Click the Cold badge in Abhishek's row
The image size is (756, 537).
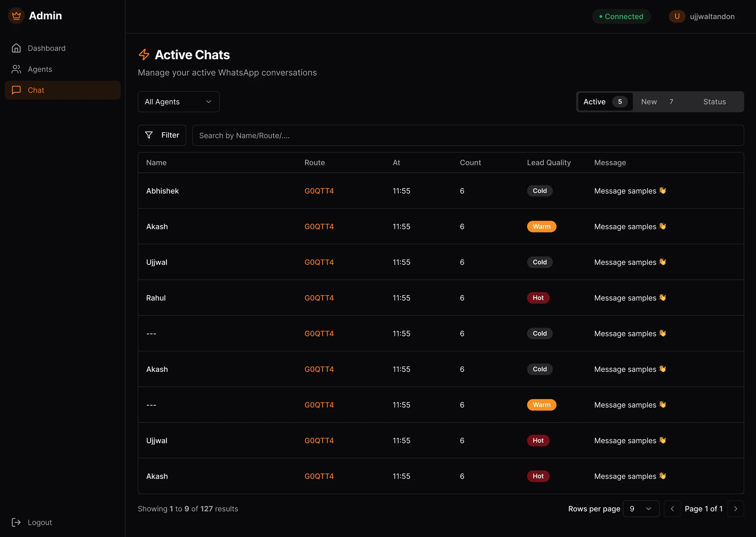point(540,191)
